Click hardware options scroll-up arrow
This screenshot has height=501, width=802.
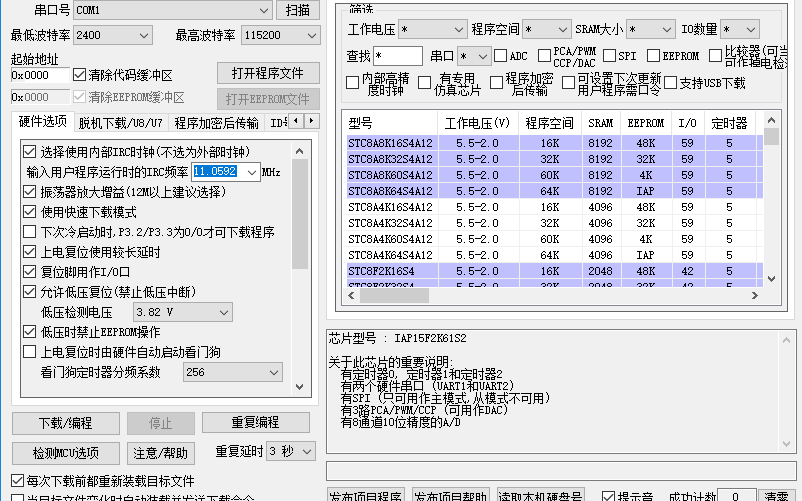[300, 151]
